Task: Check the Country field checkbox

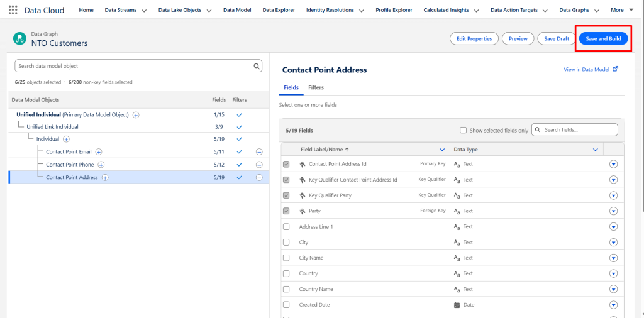Action: tap(286, 273)
